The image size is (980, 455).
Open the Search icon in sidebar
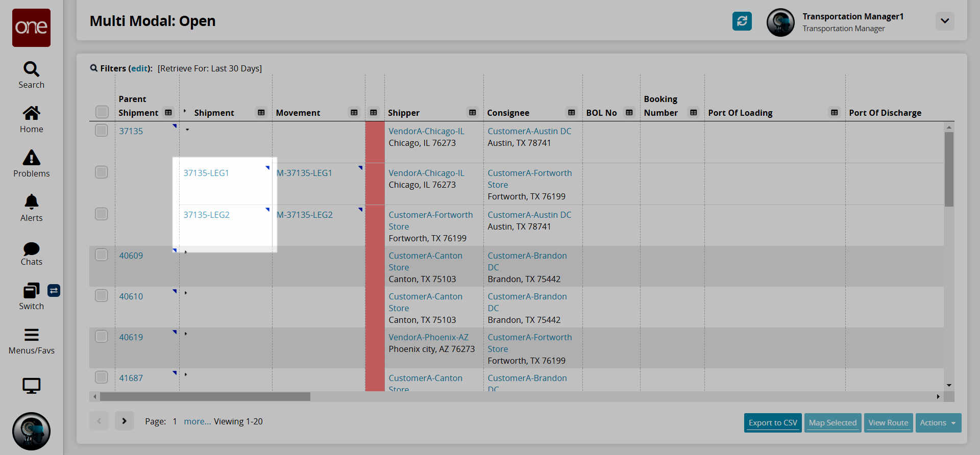(31, 69)
